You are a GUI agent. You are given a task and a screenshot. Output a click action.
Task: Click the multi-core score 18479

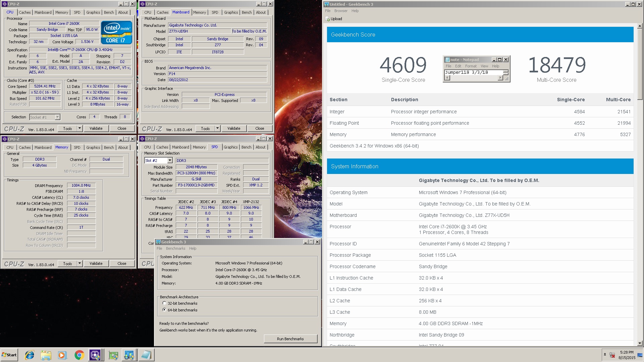557,65
